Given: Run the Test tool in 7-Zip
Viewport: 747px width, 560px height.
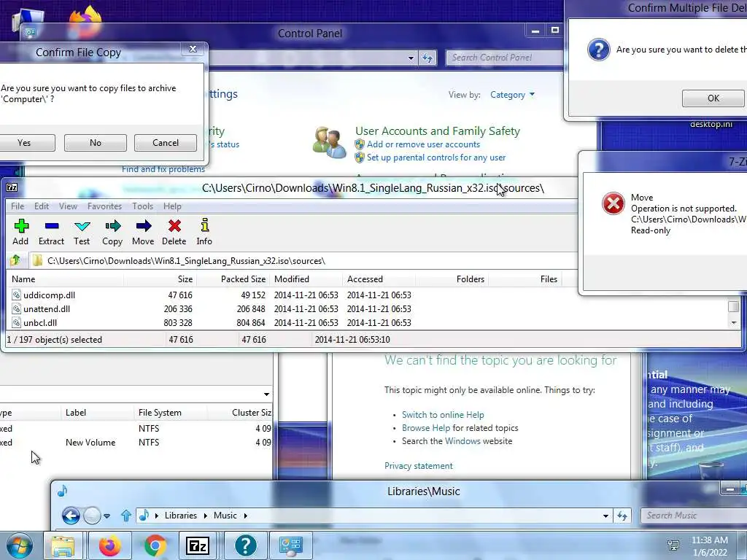Looking at the screenshot, I should 82,232.
